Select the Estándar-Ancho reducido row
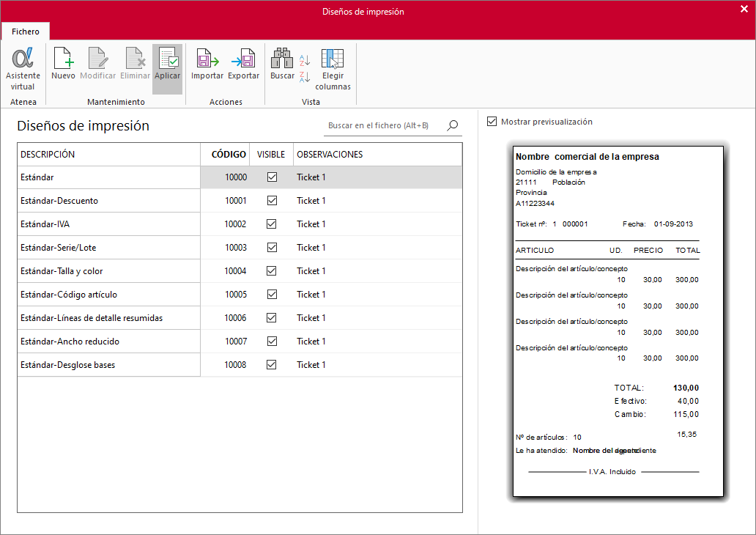756x535 pixels. [x=240, y=341]
